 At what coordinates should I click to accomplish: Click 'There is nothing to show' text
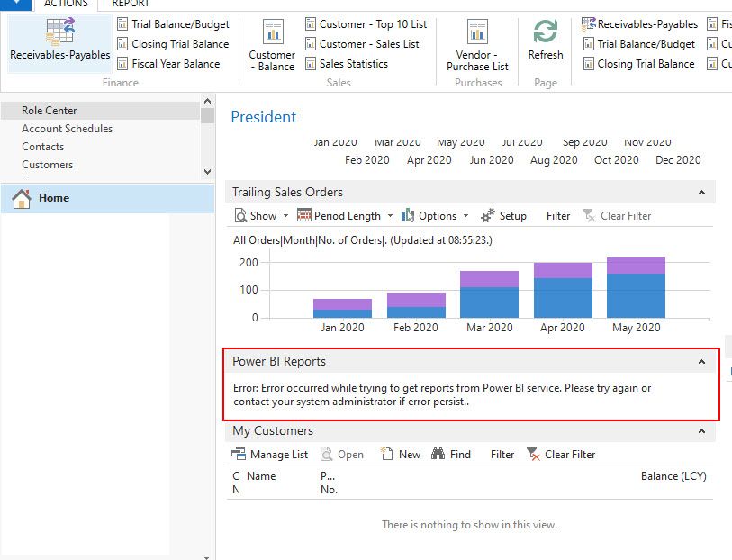(469, 525)
